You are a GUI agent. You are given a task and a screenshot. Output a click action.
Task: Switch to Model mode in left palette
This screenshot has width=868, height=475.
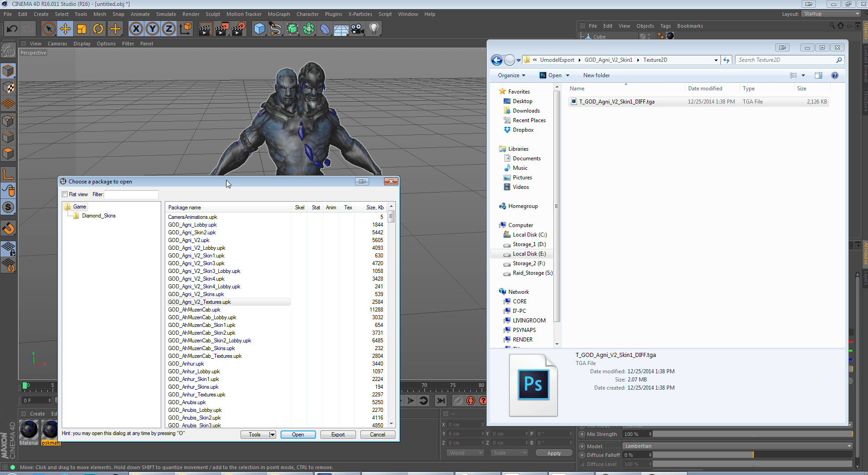coord(8,71)
